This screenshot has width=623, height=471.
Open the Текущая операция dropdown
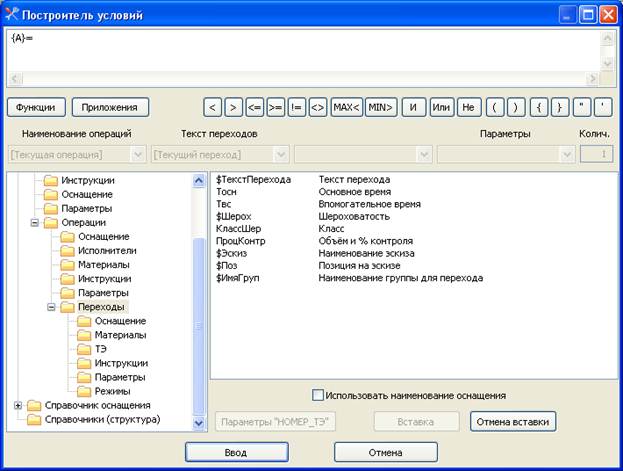(x=138, y=154)
